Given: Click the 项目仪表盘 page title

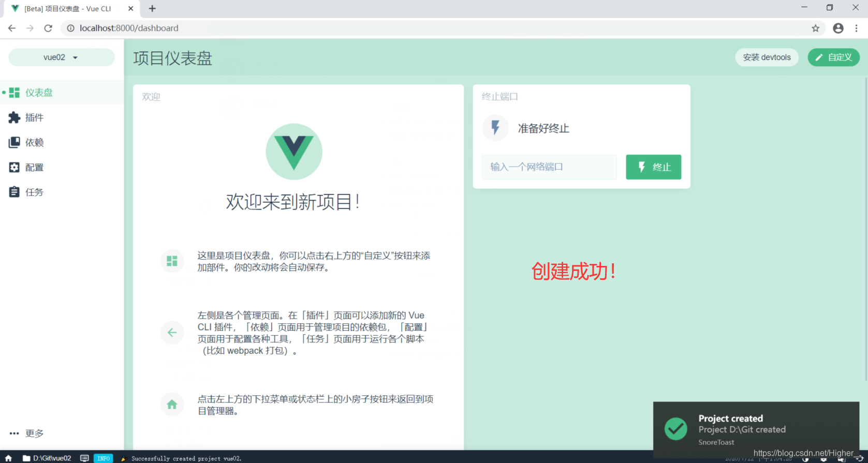Looking at the screenshot, I should coord(173,58).
